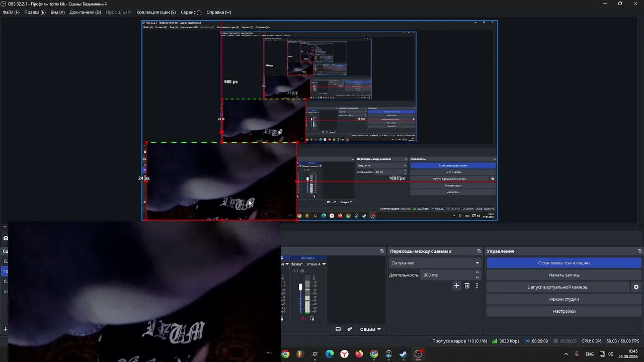
Task: Click the OBS preview canvas
Action: (x=319, y=120)
